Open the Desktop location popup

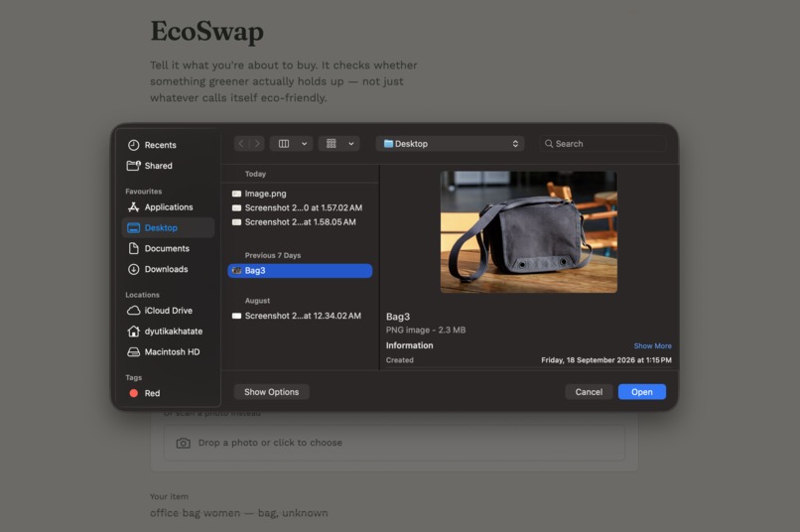tap(451, 144)
